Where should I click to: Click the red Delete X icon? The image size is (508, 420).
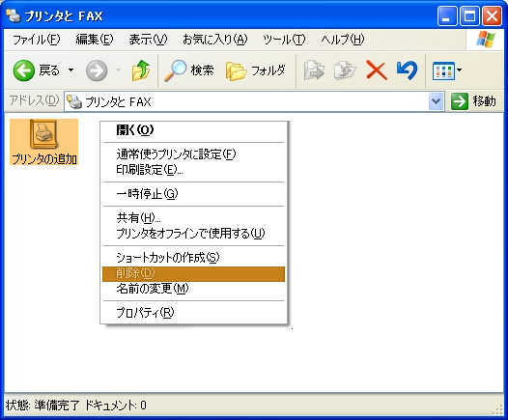tap(376, 70)
